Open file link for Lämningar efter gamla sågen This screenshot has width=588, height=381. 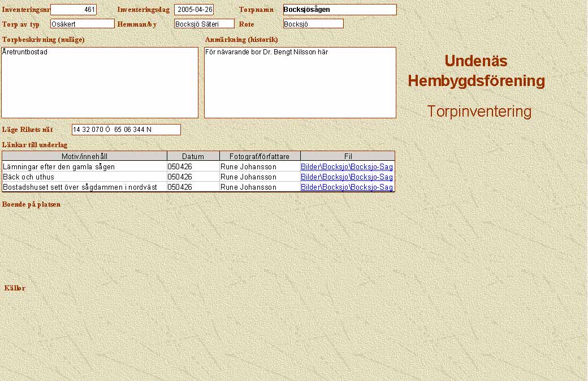click(347, 167)
